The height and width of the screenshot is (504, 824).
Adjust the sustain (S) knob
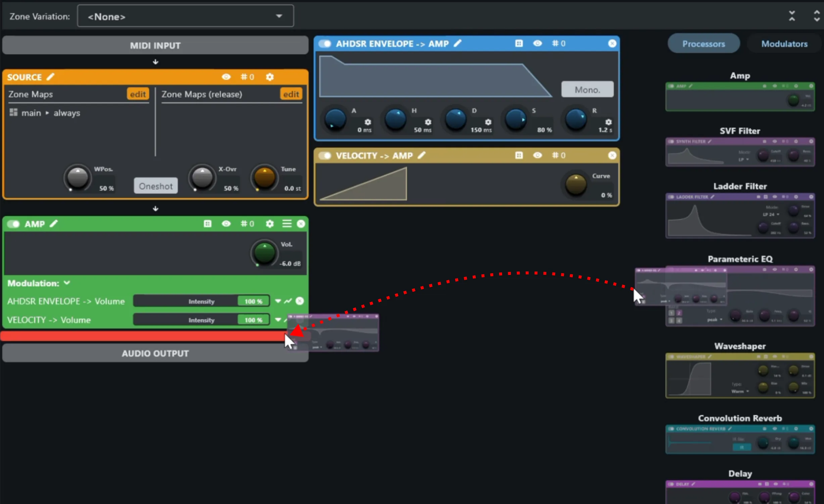(x=516, y=119)
